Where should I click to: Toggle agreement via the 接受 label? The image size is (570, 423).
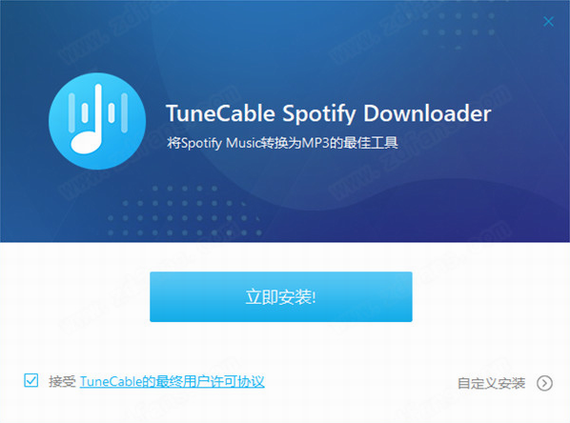tap(62, 382)
